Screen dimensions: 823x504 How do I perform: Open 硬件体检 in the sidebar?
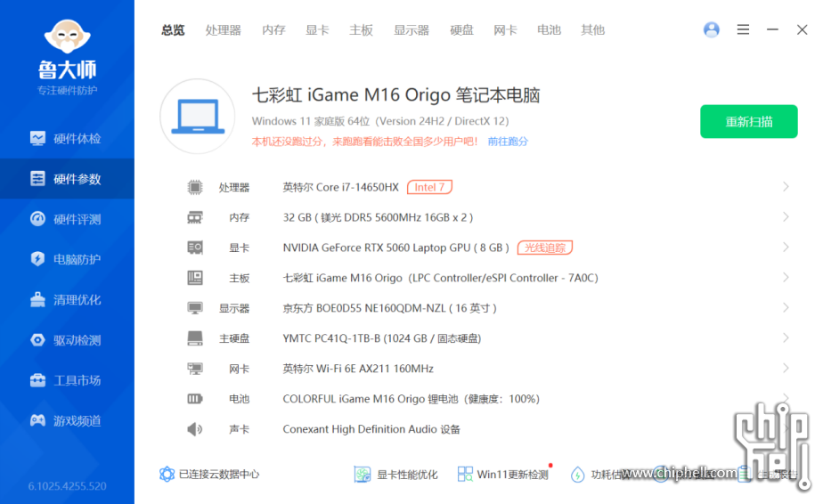click(x=67, y=139)
